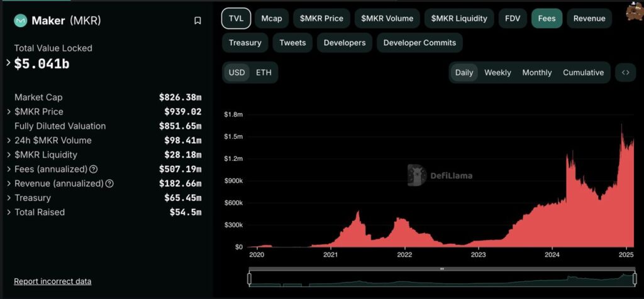
Task: Click the 2023 x-axis label
Action: 478,254
